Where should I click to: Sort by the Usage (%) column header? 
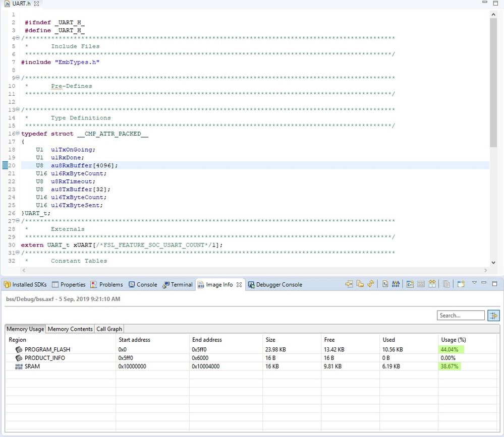[x=453, y=340]
